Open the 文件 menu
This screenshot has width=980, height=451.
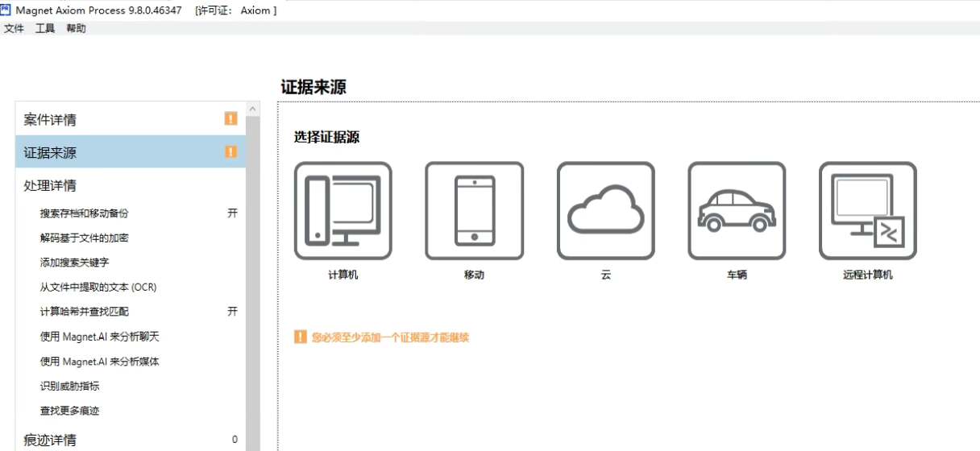14,28
